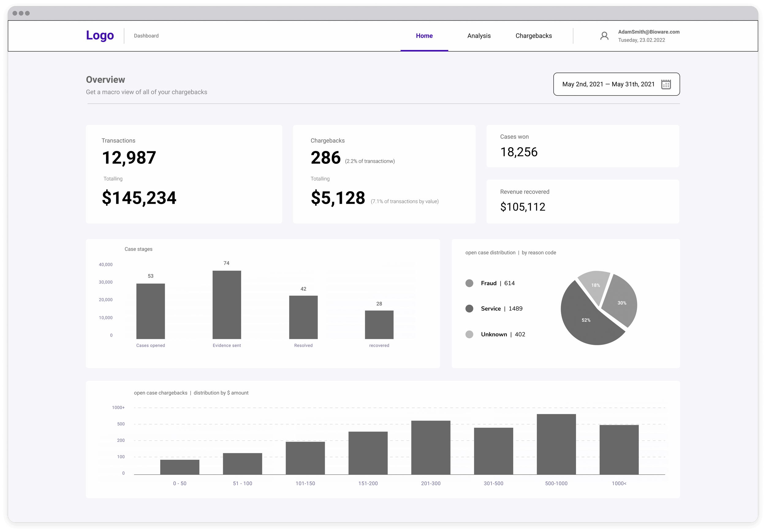Select the 18% slice of the pie chart
Viewport: 766px width, 532px height.
(596, 285)
